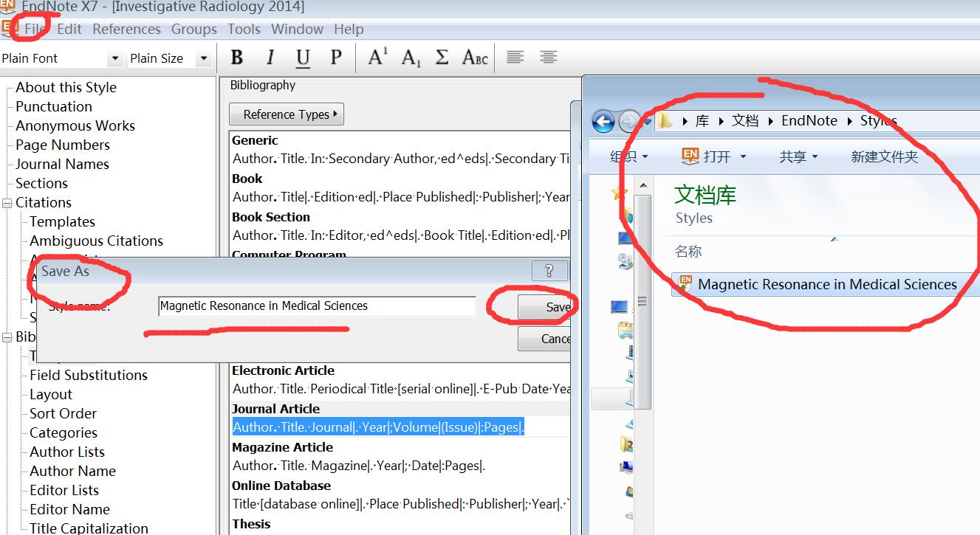Apply underline with the U icon
The height and width of the screenshot is (535, 980).
point(303,58)
